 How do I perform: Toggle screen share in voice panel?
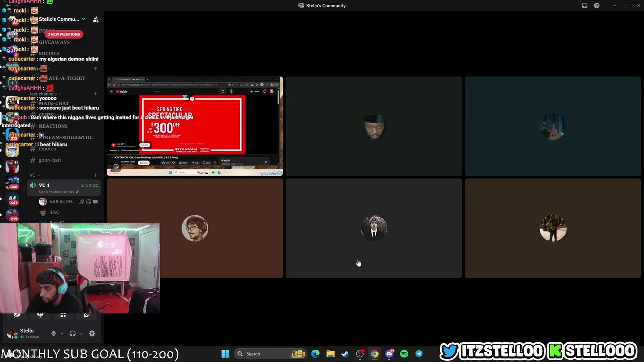coord(40,315)
